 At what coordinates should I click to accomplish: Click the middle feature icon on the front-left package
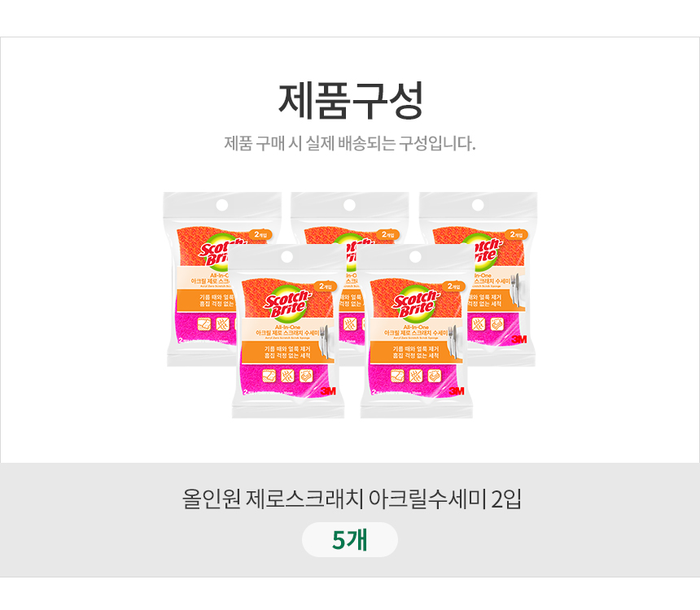coord(287,376)
